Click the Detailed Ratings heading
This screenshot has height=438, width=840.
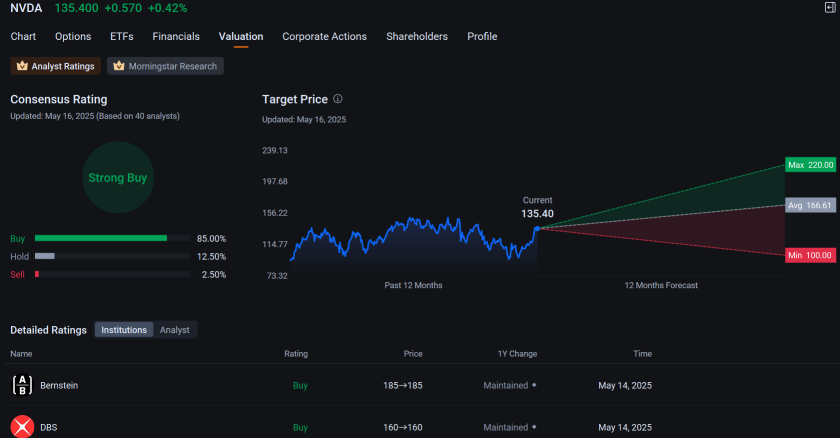pyautogui.click(x=48, y=330)
